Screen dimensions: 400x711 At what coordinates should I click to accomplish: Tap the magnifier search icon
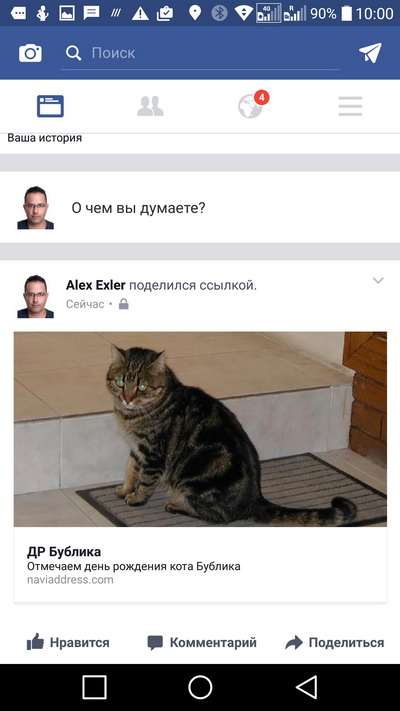click(73, 53)
